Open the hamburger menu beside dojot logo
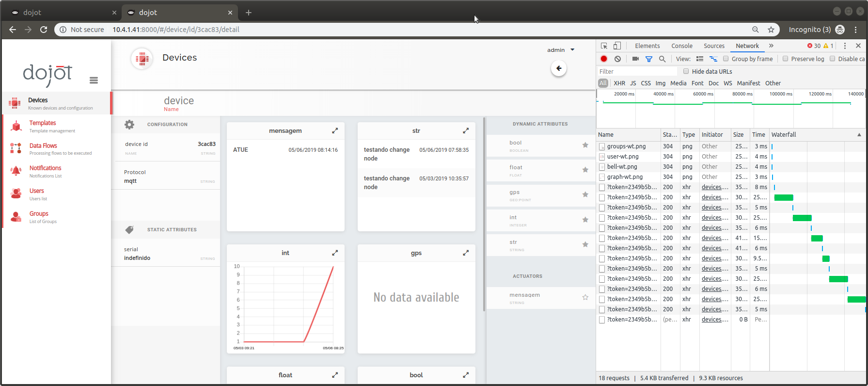 pos(94,80)
